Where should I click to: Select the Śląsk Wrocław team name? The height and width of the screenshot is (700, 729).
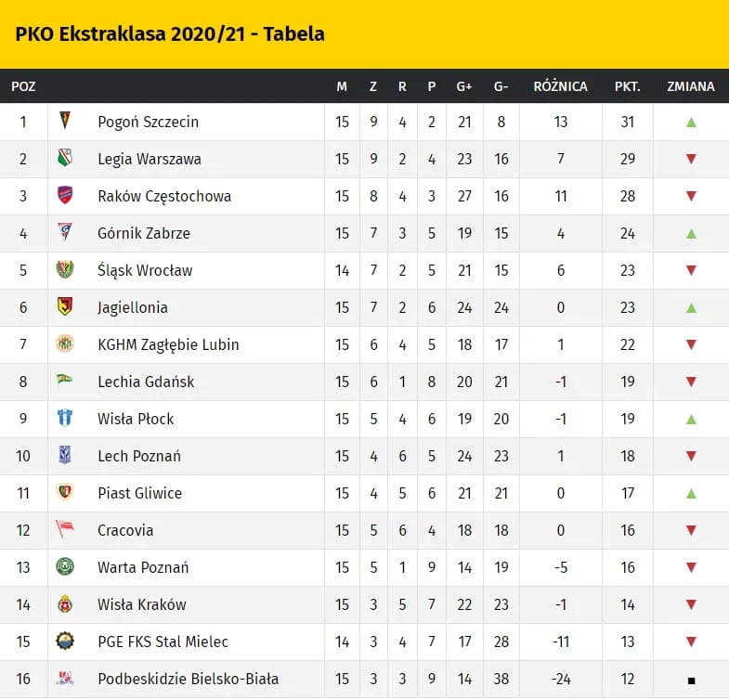click(145, 270)
